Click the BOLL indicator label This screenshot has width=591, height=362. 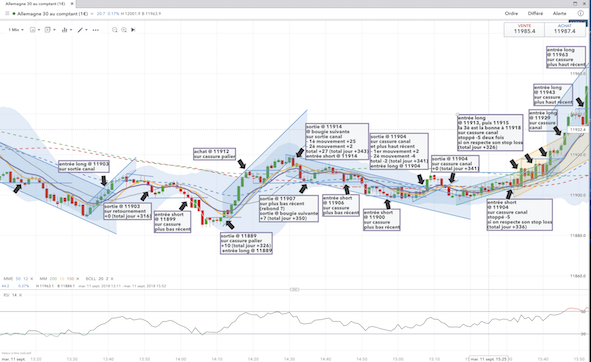90,279
